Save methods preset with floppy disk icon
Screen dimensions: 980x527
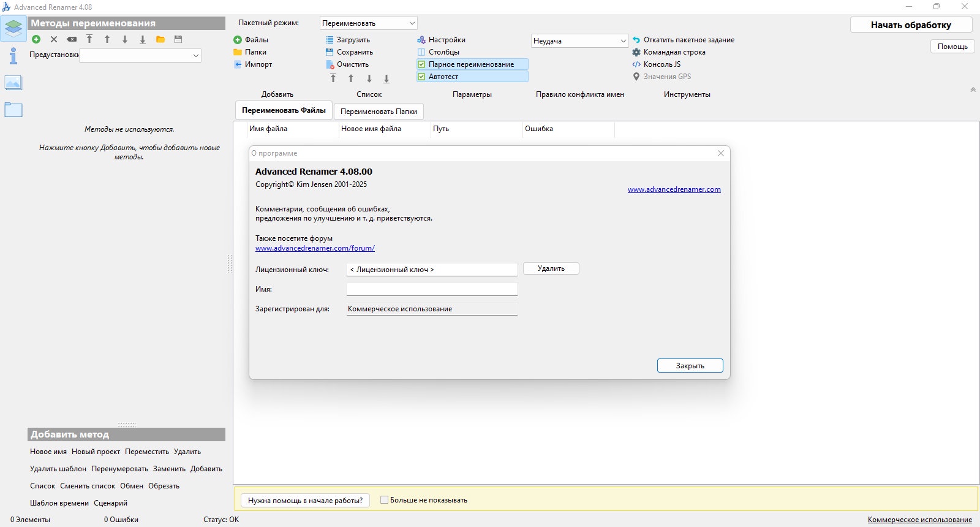point(178,39)
